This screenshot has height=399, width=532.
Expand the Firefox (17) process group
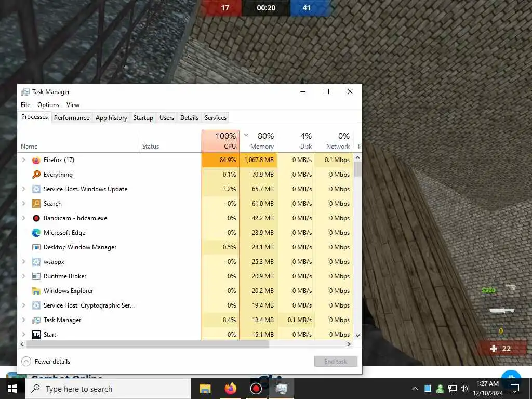[x=23, y=160]
